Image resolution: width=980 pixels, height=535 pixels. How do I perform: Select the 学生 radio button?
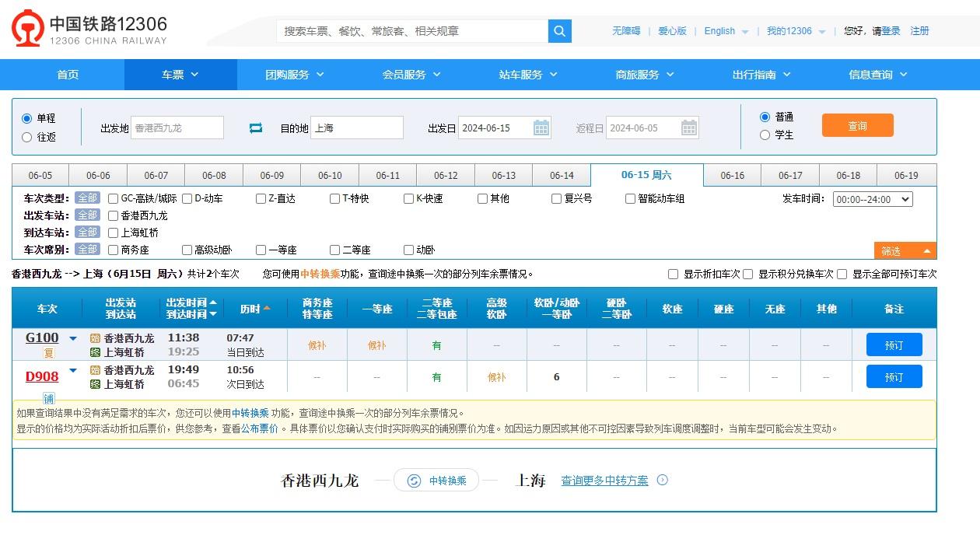click(x=765, y=134)
